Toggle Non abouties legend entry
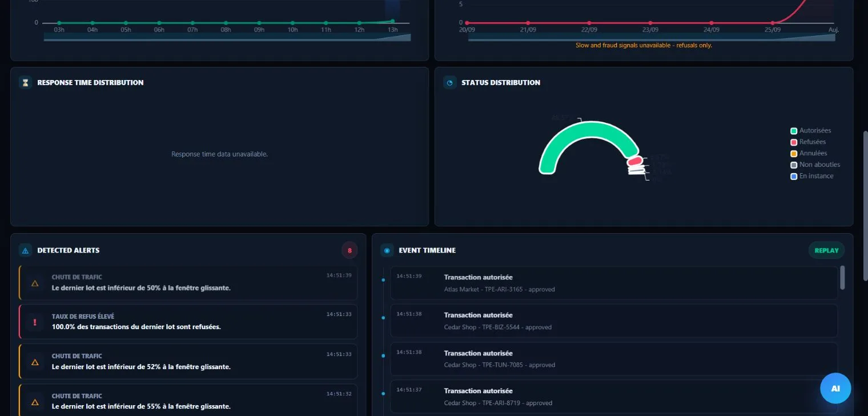Viewport: 868px width, 416px height. click(815, 165)
